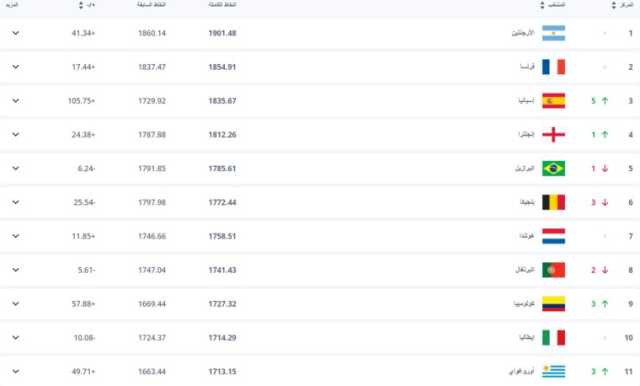The height and width of the screenshot is (386, 640).
Task: Click the Italy flag icon
Action: [x=553, y=338]
